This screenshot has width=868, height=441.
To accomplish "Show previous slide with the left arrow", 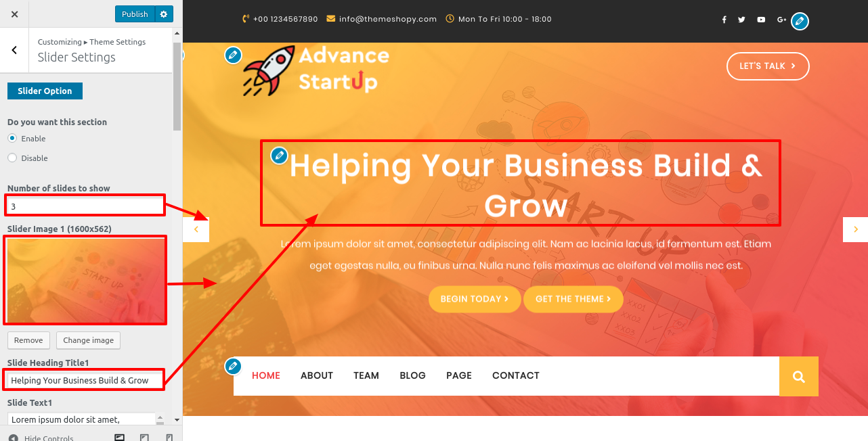I will [x=196, y=229].
